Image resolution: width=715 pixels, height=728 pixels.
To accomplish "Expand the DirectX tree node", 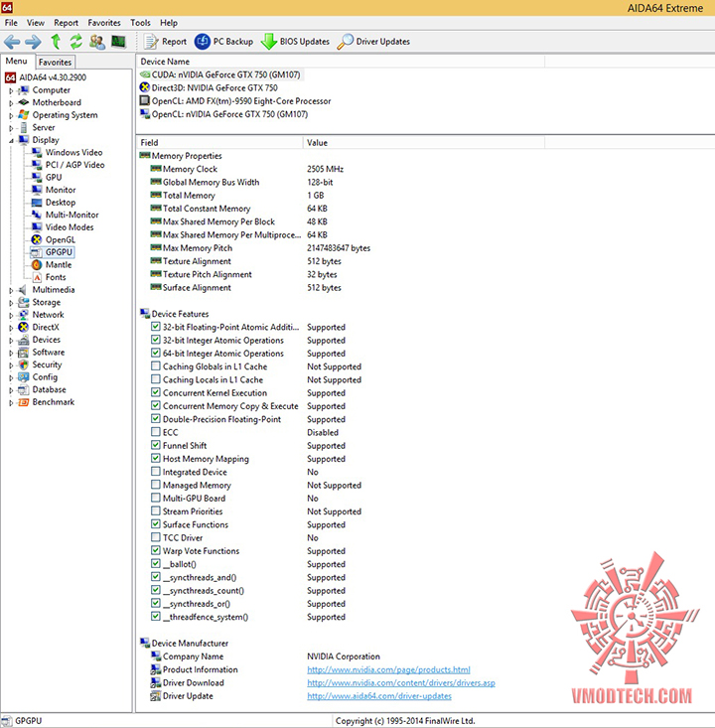I will [11, 329].
